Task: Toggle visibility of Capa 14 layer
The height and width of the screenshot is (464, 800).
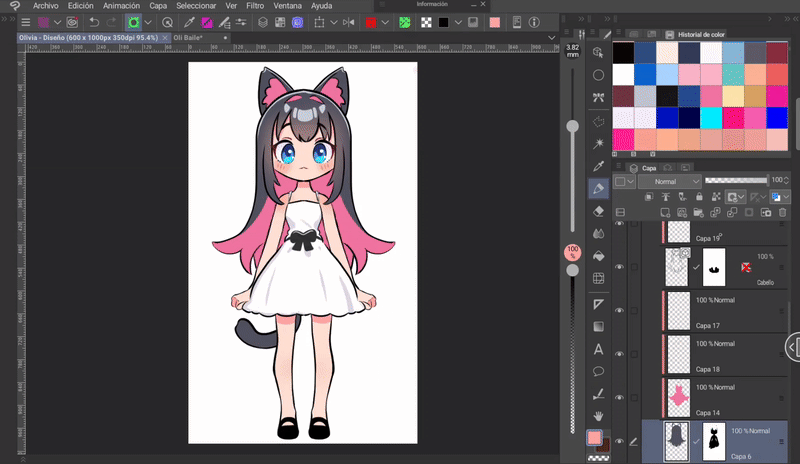Action: (619, 398)
